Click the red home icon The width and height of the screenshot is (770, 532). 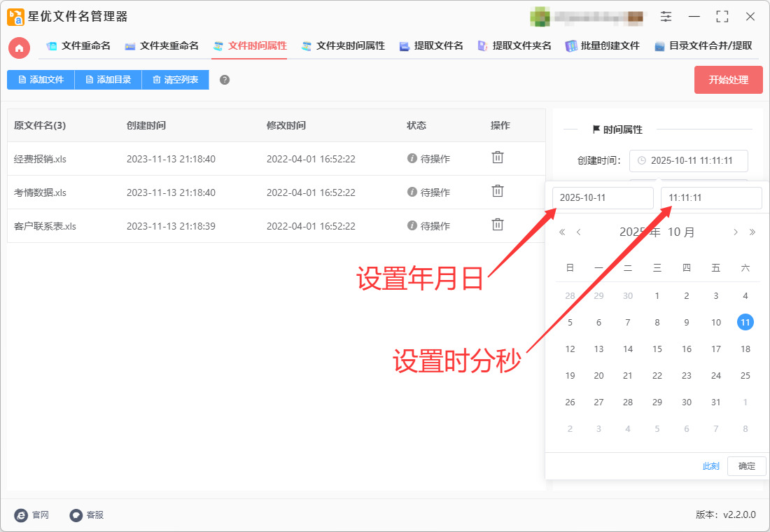(x=19, y=48)
